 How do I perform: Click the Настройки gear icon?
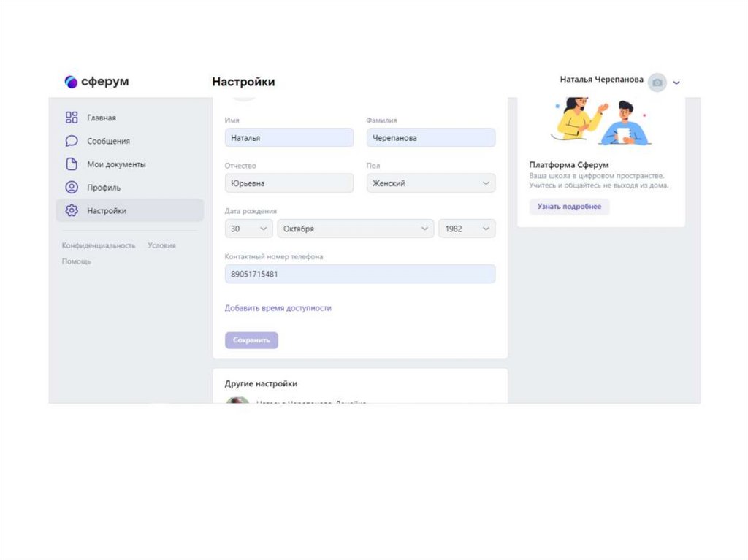click(72, 211)
